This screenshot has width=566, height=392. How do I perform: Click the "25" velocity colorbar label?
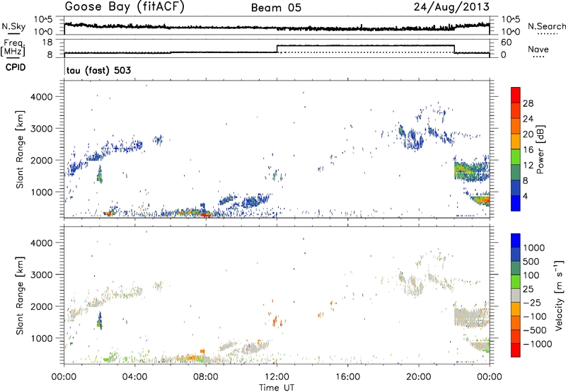[528, 289]
